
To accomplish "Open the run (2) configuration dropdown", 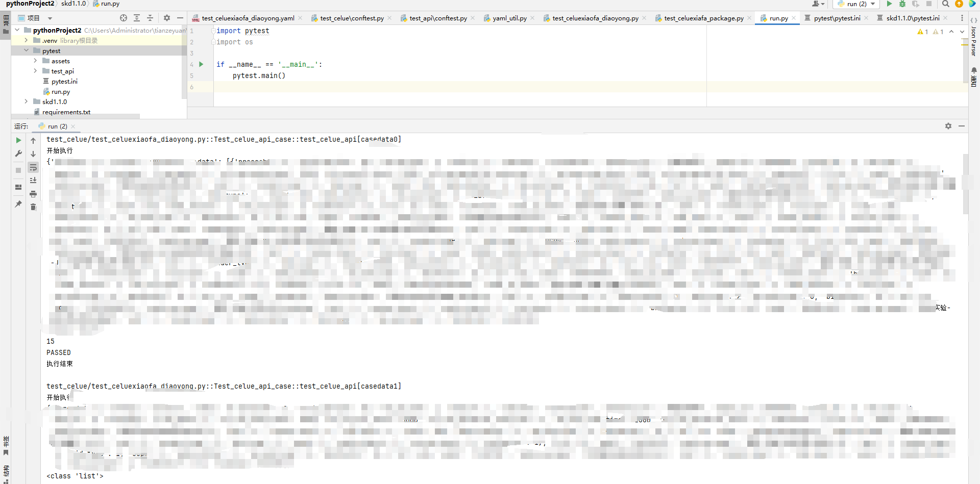I will pyautogui.click(x=857, y=4).
